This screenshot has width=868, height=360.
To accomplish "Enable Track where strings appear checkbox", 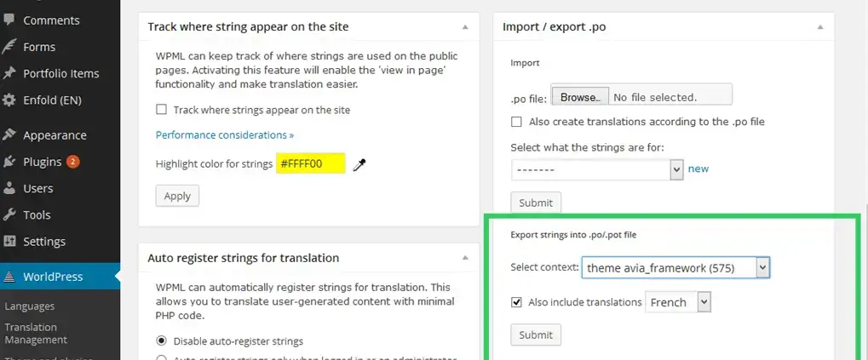I will pyautogui.click(x=161, y=110).
